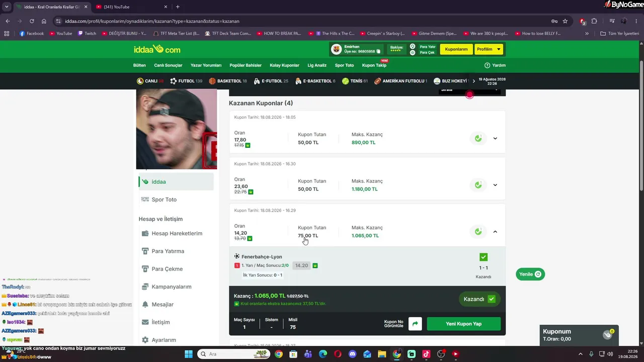
Task: Open the Bülten menu item
Action: [139, 65]
